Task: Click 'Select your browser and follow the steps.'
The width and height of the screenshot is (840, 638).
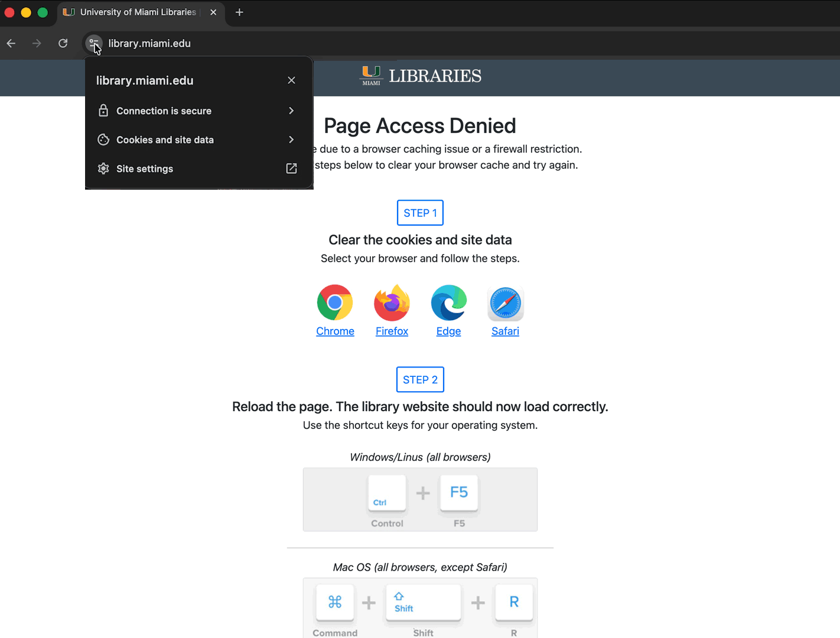Action: [x=420, y=258]
